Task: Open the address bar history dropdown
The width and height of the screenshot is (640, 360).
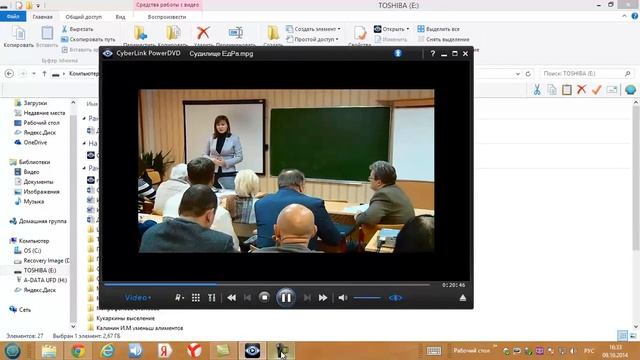Action: (518, 74)
